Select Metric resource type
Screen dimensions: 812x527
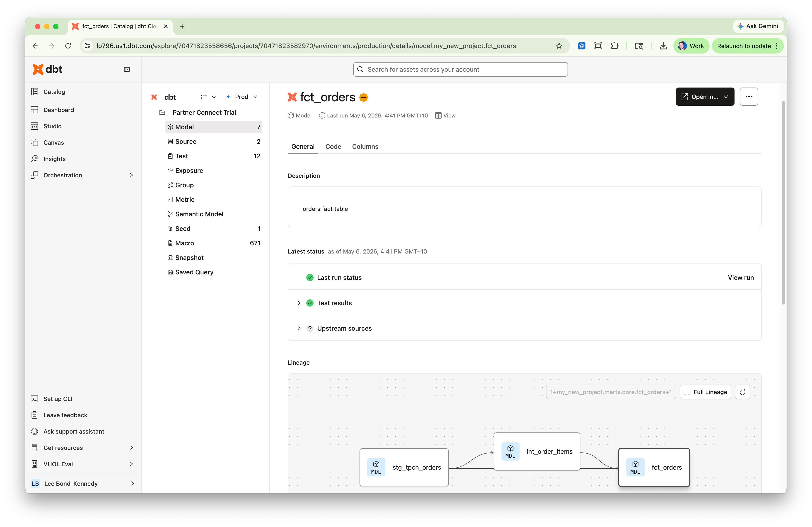click(x=214, y=200)
